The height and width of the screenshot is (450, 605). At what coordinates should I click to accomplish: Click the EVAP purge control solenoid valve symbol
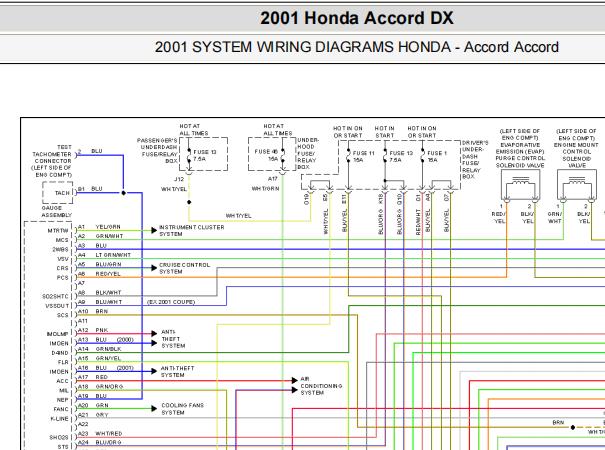pyautogui.click(x=520, y=186)
